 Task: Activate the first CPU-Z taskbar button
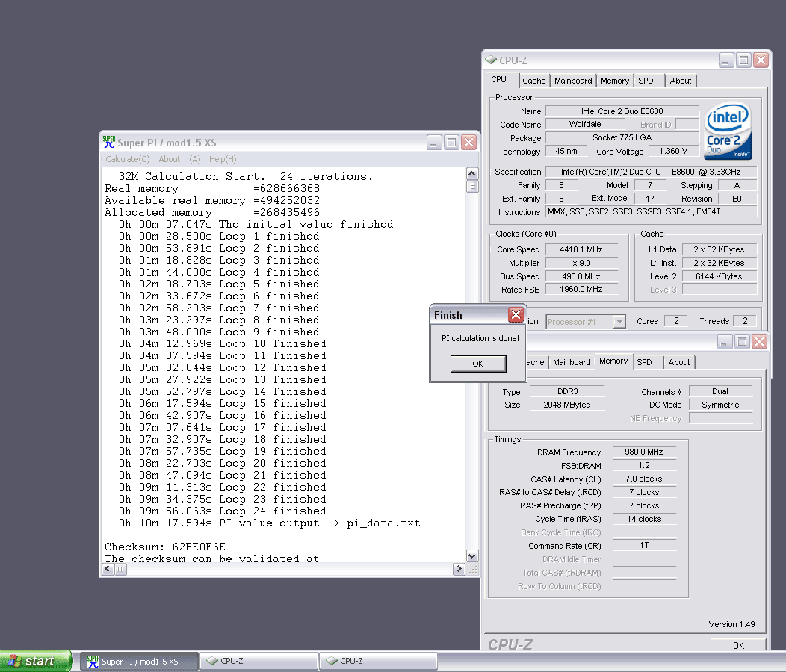click(259, 662)
